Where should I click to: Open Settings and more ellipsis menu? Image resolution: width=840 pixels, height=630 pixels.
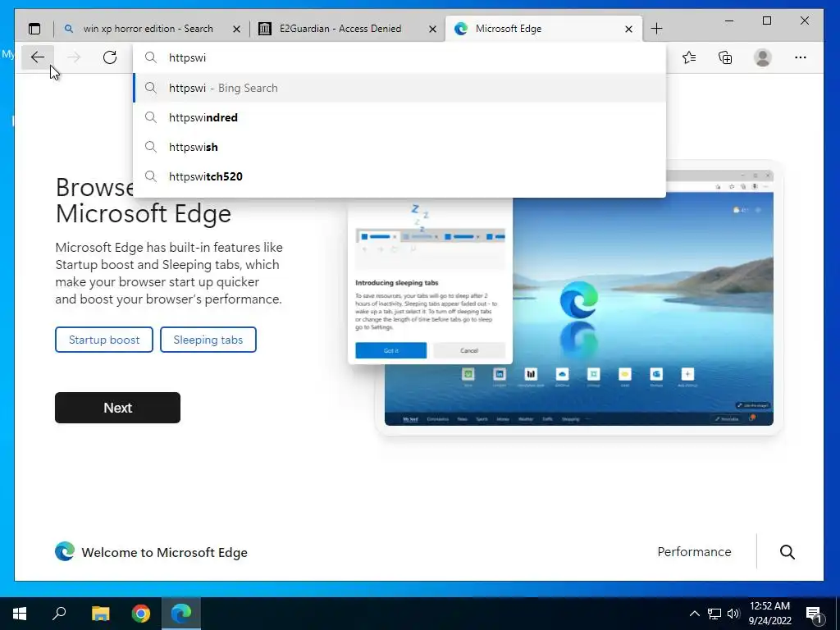tap(801, 57)
